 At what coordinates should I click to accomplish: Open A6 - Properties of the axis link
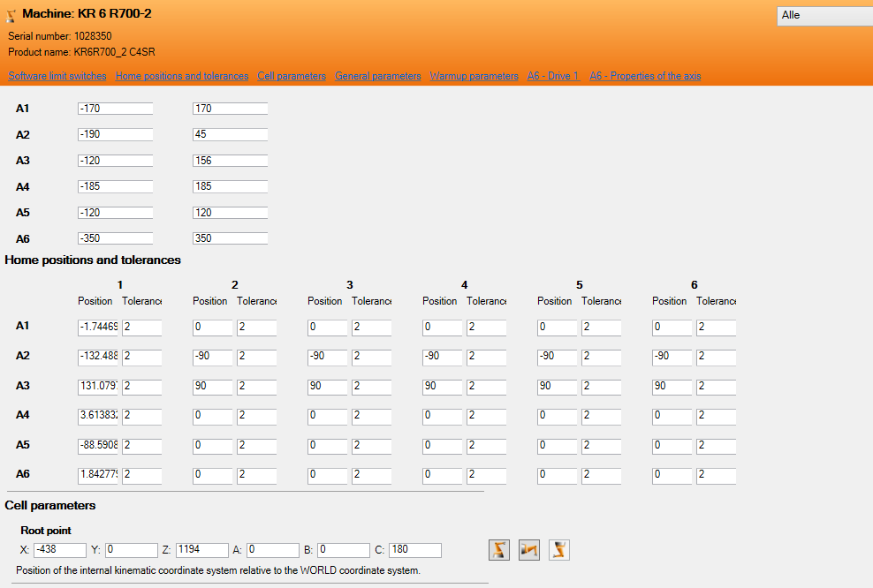click(x=645, y=76)
